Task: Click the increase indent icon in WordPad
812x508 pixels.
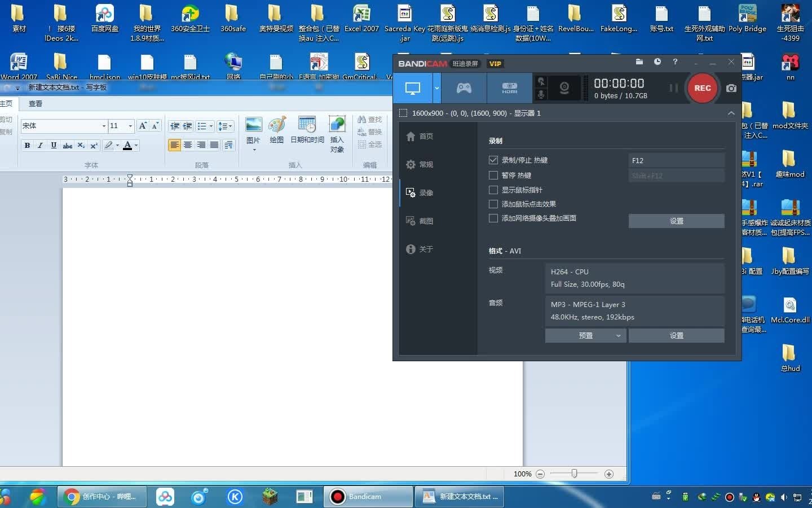Action: tap(188, 126)
